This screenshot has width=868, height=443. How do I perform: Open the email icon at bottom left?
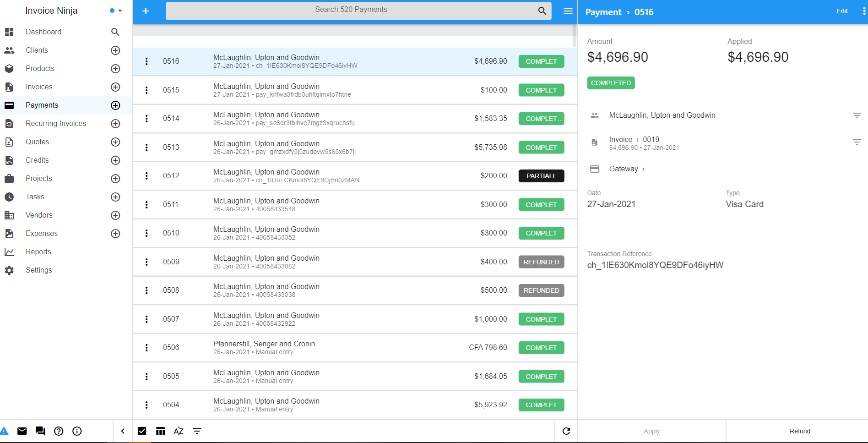coord(22,431)
